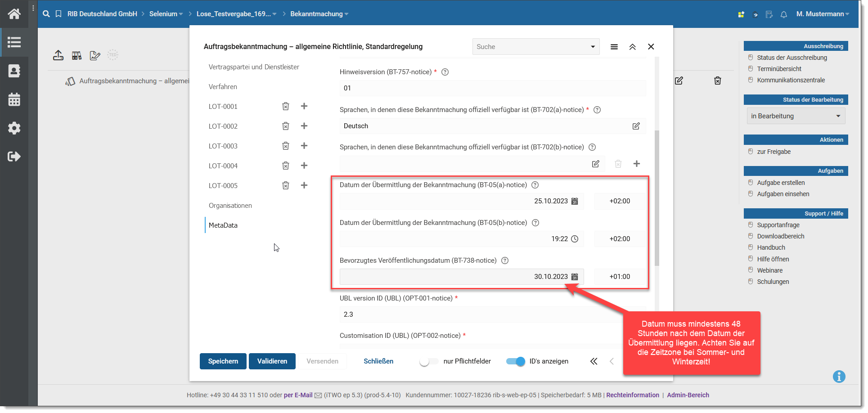Click the per E-Mail hotline link

298,395
